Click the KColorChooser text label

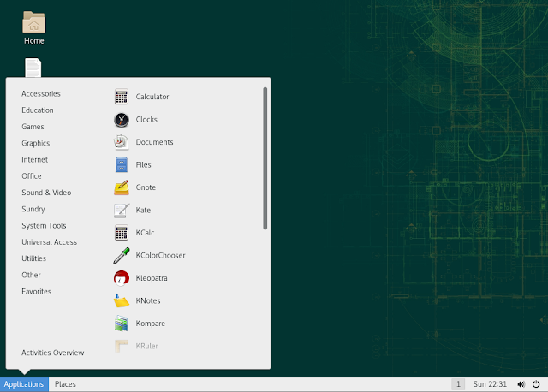[x=160, y=255]
